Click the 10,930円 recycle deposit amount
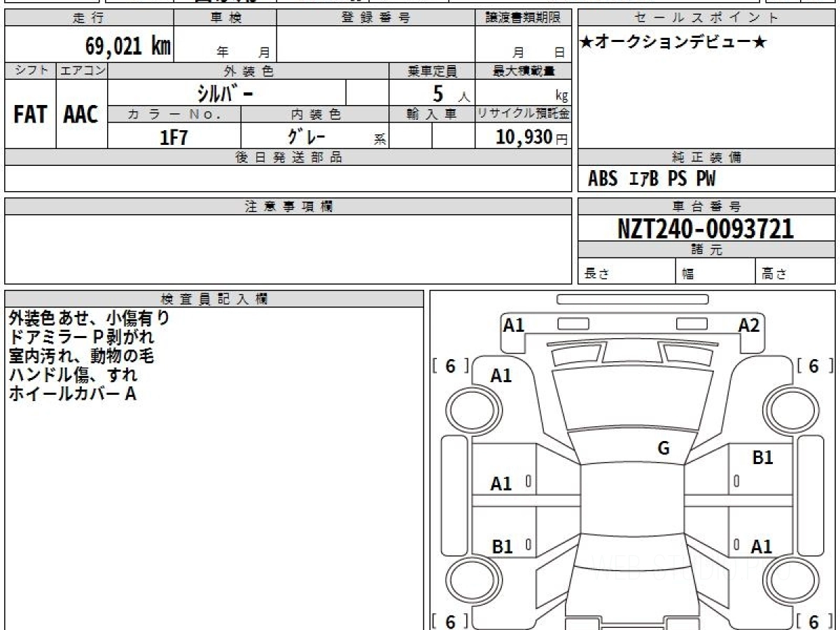This screenshot has height=630, width=840. pyautogui.click(x=532, y=137)
